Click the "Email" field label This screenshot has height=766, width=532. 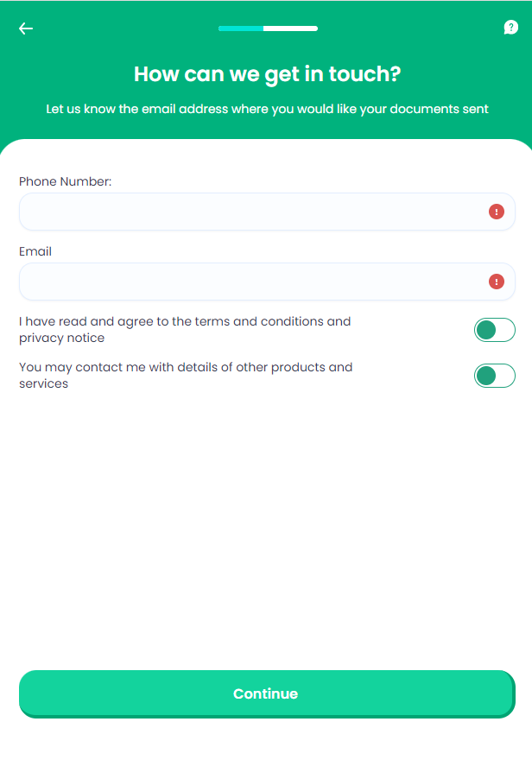tap(35, 251)
